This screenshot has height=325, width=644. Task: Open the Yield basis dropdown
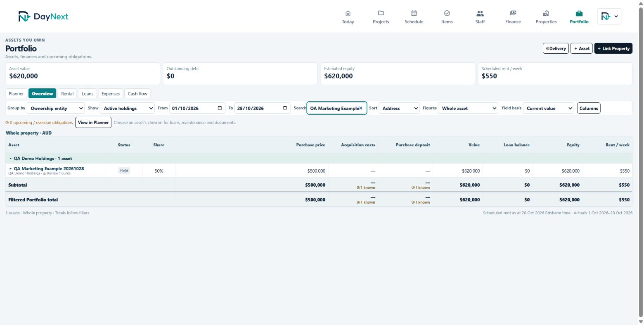(x=548, y=108)
